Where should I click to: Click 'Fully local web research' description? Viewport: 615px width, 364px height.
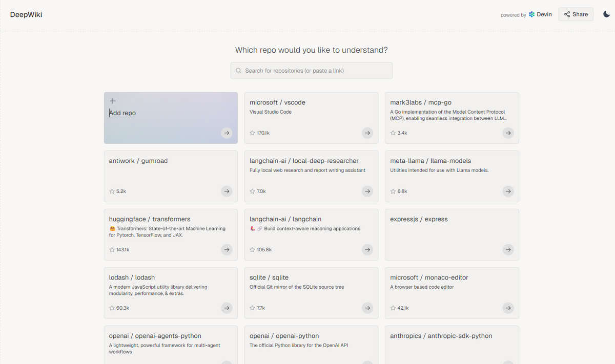coord(307,170)
